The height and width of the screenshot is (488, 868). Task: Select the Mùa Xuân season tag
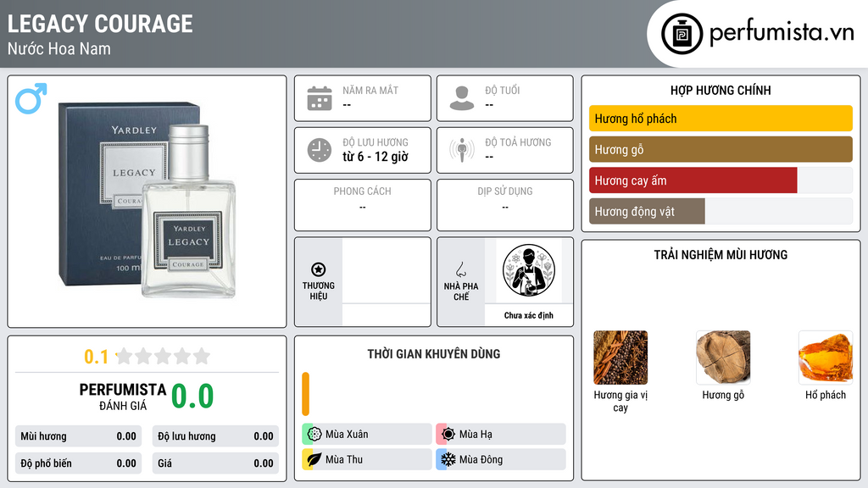pos(367,435)
